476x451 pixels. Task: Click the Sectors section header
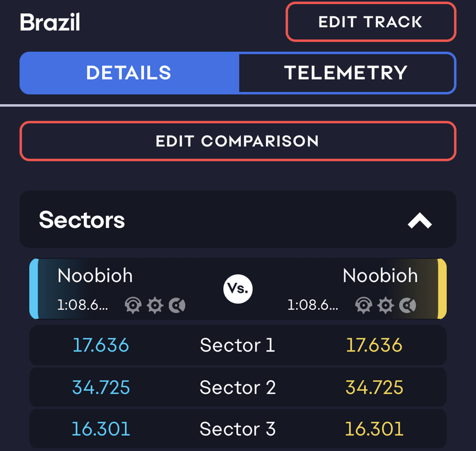tap(82, 220)
